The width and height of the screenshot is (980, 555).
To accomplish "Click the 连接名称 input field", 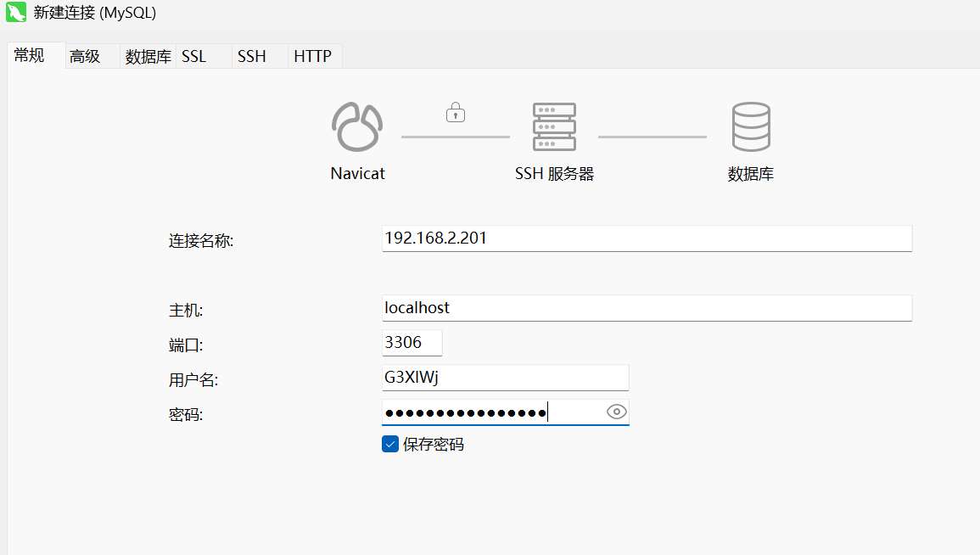I will coord(647,238).
